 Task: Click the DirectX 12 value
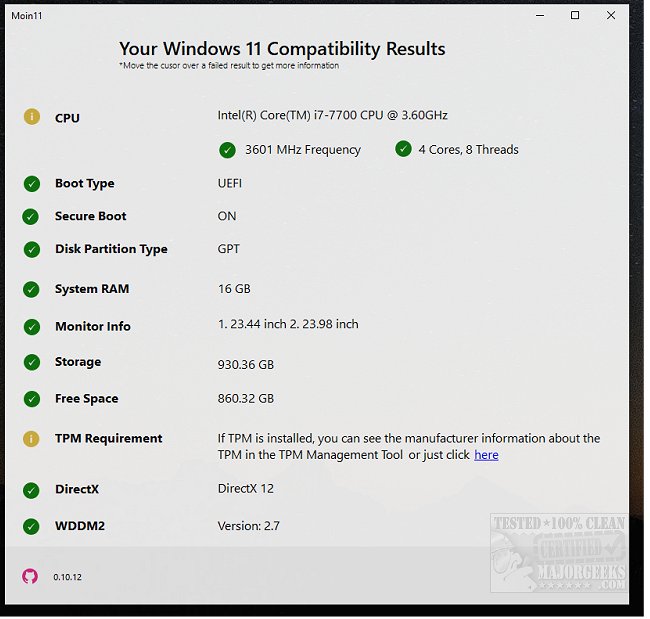click(246, 488)
